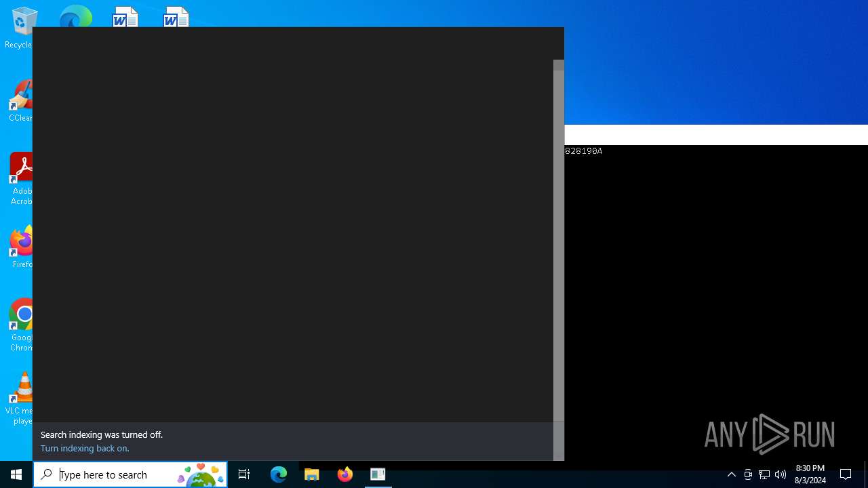Open the clock showing 8:30 PM
868x488 pixels.
coord(810,474)
